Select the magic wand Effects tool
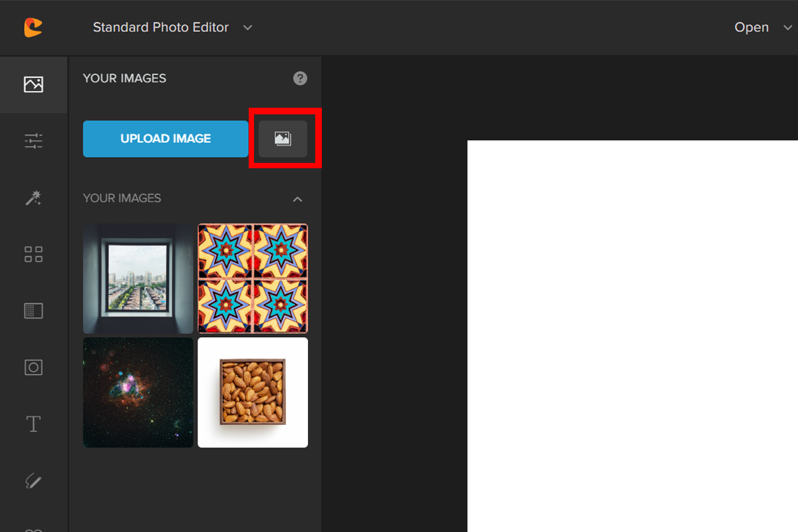The width and height of the screenshot is (798, 532). (33, 198)
